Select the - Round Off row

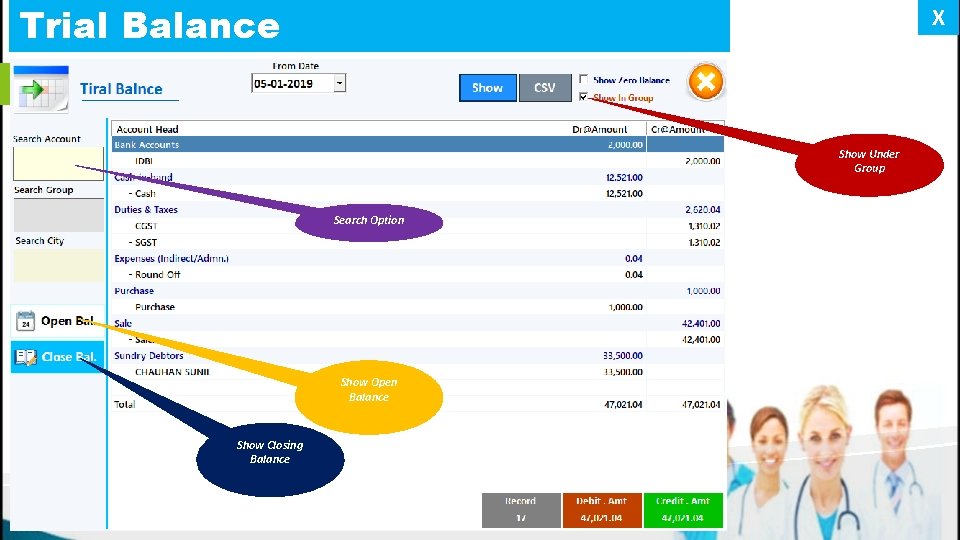[418, 274]
